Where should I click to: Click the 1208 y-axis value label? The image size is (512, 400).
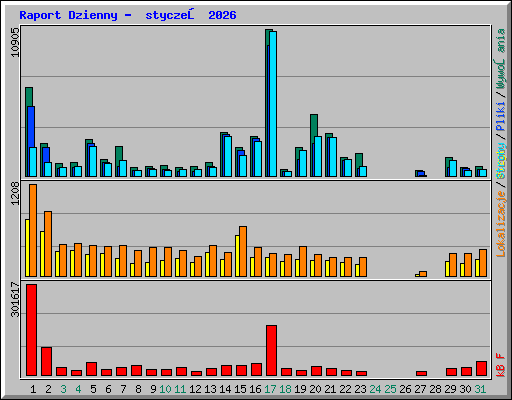click(15, 194)
